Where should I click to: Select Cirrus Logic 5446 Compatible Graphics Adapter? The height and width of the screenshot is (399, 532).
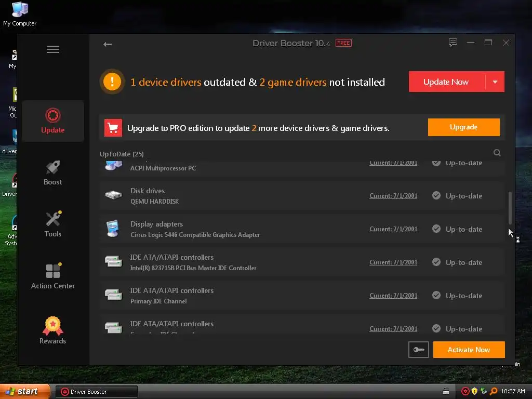pos(195,235)
